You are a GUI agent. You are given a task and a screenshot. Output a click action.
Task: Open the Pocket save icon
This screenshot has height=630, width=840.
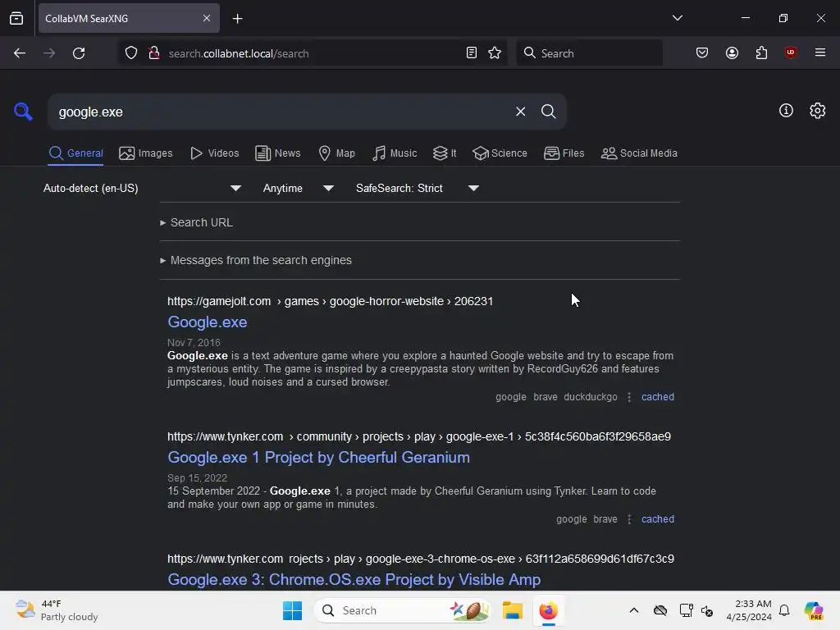pos(702,53)
